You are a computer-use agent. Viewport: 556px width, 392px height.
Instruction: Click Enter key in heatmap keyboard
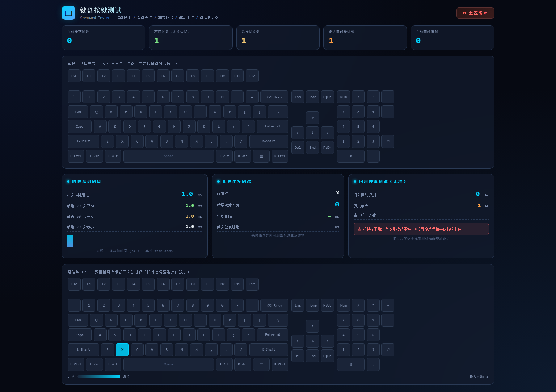272,335
